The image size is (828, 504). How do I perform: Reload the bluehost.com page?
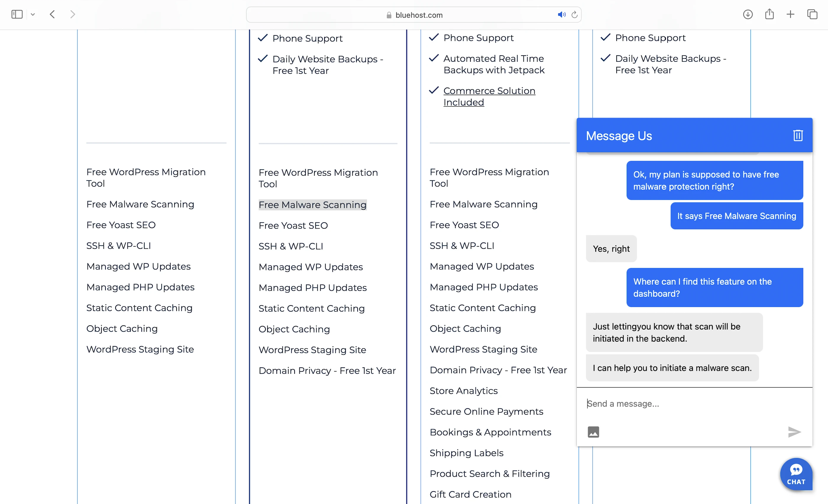[x=574, y=15]
